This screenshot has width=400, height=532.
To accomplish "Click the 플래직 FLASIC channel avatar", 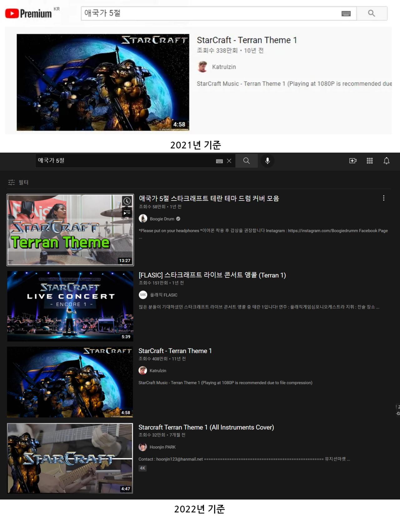I will [143, 295].
